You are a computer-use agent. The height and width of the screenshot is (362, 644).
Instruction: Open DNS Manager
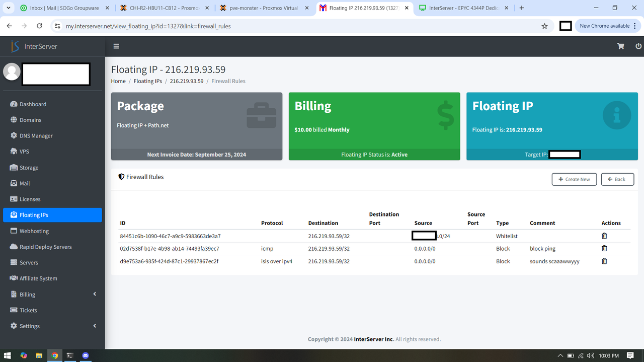click(x=52, y=136)
